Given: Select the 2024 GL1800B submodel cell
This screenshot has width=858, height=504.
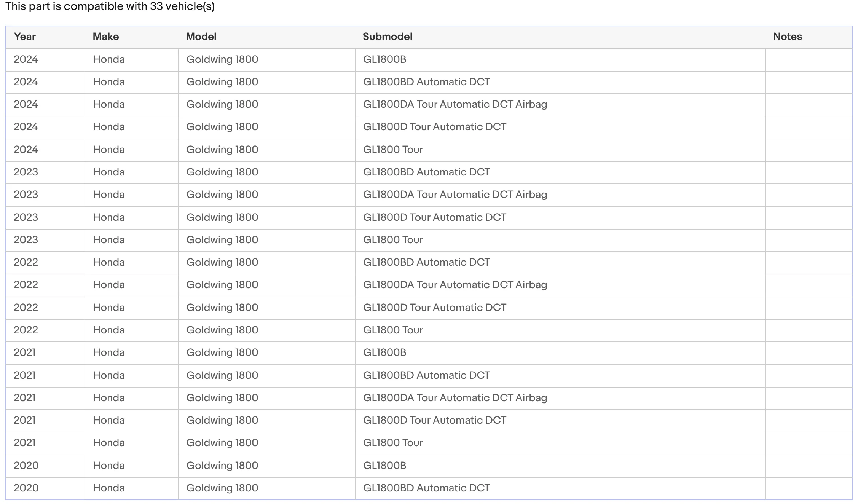Looking at the screenshot, I should [560, 60].
